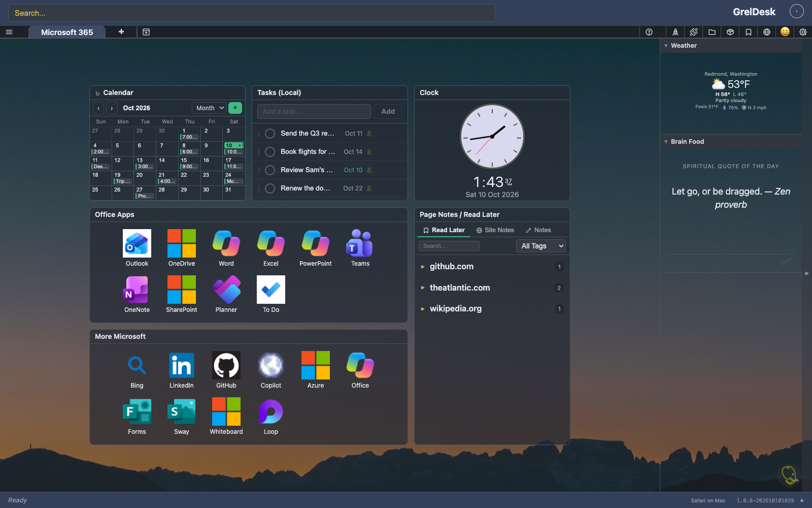Open the Planner app icon
Image resolution: width=812 pixels, height=508 pixels.
point(226,290)
